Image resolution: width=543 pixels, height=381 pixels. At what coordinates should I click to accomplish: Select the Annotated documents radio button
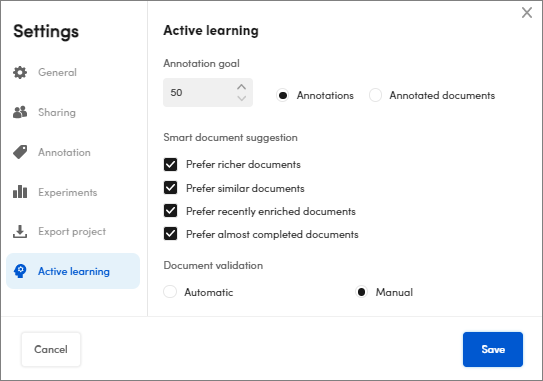(375, 95)
